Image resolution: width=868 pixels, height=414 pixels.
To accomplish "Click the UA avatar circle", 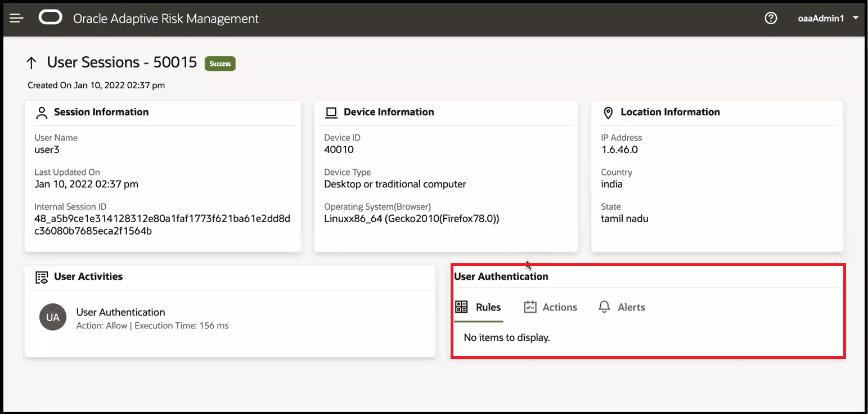I will point(53,317).
